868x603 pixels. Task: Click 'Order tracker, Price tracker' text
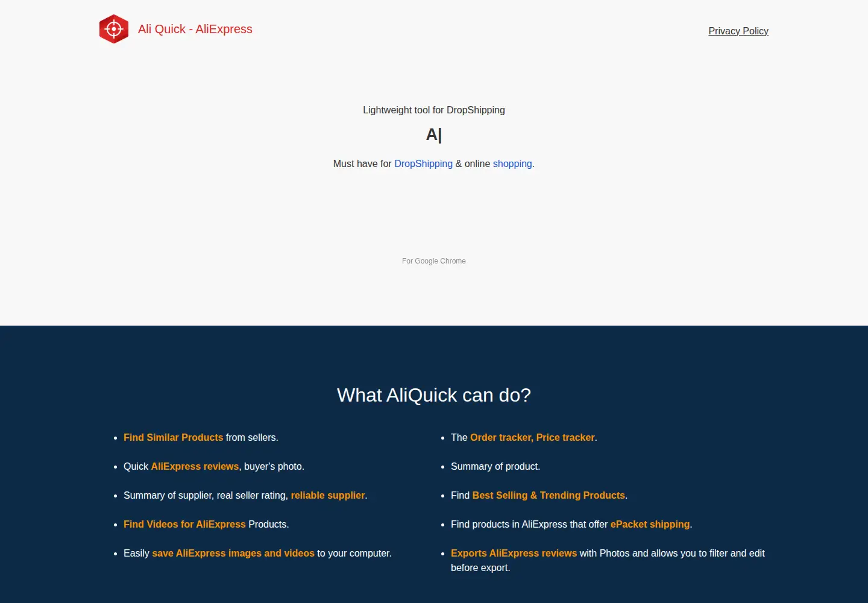532,437
